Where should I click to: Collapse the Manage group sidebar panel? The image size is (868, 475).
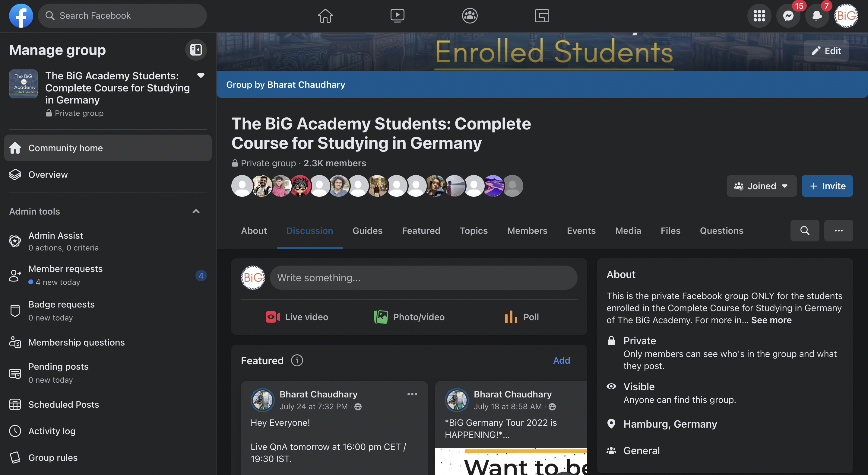coord(196,49)
